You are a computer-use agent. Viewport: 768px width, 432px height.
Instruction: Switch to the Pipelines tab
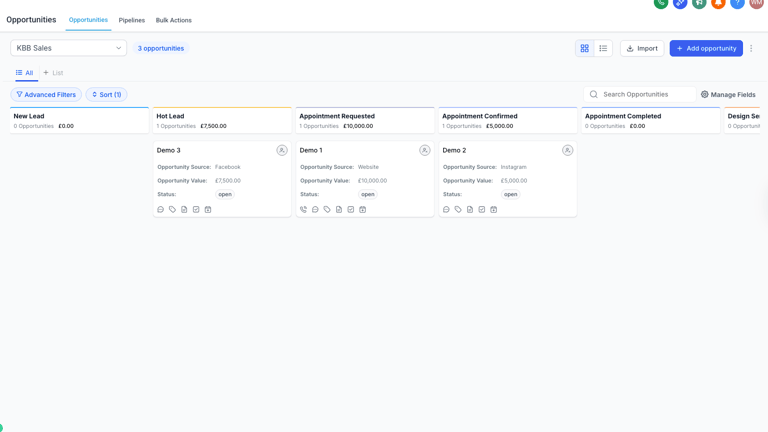click(132, 20)
